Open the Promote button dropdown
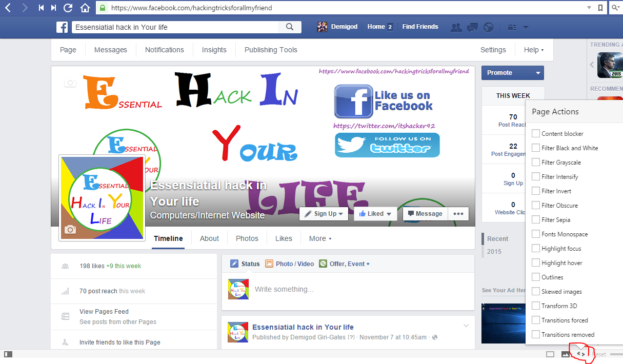The height and width of the screenshot is (364, 623). [x=538, y=73]
